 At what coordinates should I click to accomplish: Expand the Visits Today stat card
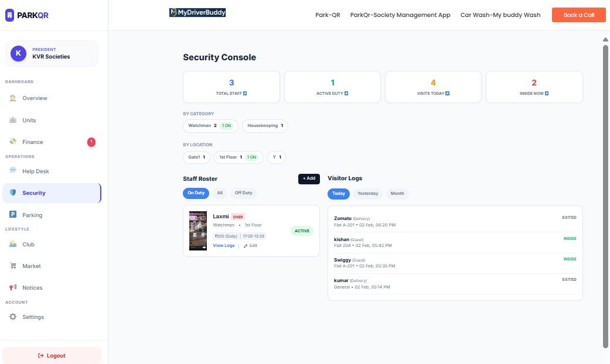[x=433, y=87]
